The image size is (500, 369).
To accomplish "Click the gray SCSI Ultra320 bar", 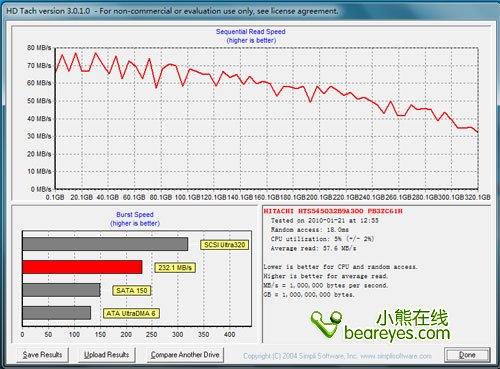I will [x=105, y=244].
